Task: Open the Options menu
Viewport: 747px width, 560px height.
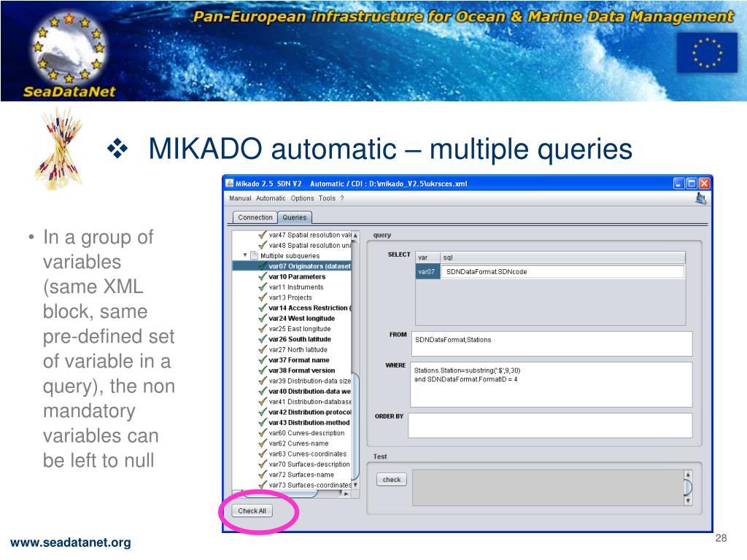Action: [303, 198]
